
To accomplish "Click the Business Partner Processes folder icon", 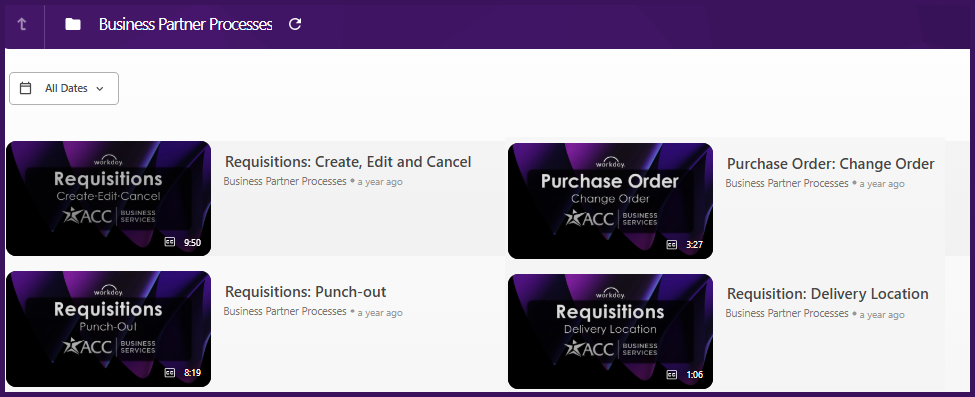I will click(x=73, y=24).
